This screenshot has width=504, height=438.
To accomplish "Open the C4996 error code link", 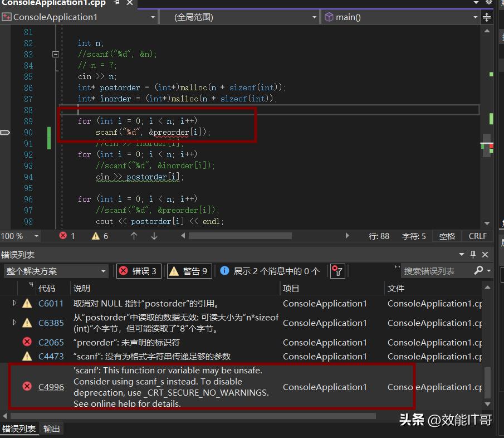I will pyautogui.click(x=51, y=387).
